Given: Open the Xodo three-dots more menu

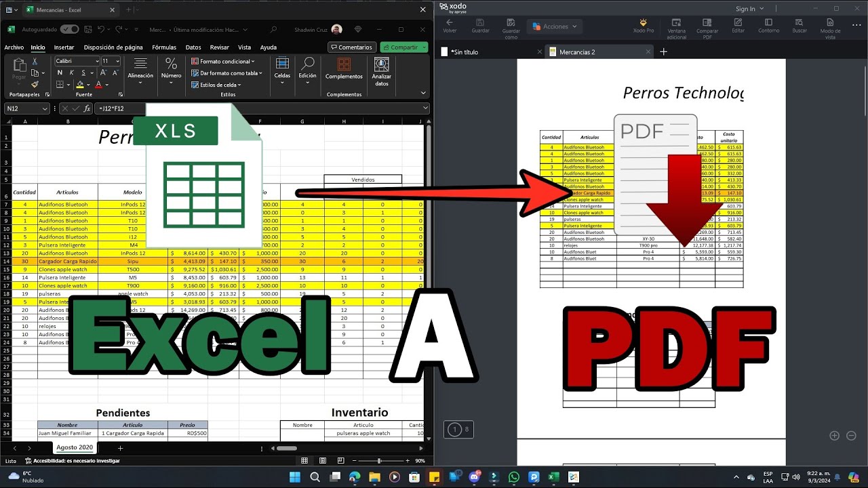Looking at the screenshot, I should click(x=856, y=25).
